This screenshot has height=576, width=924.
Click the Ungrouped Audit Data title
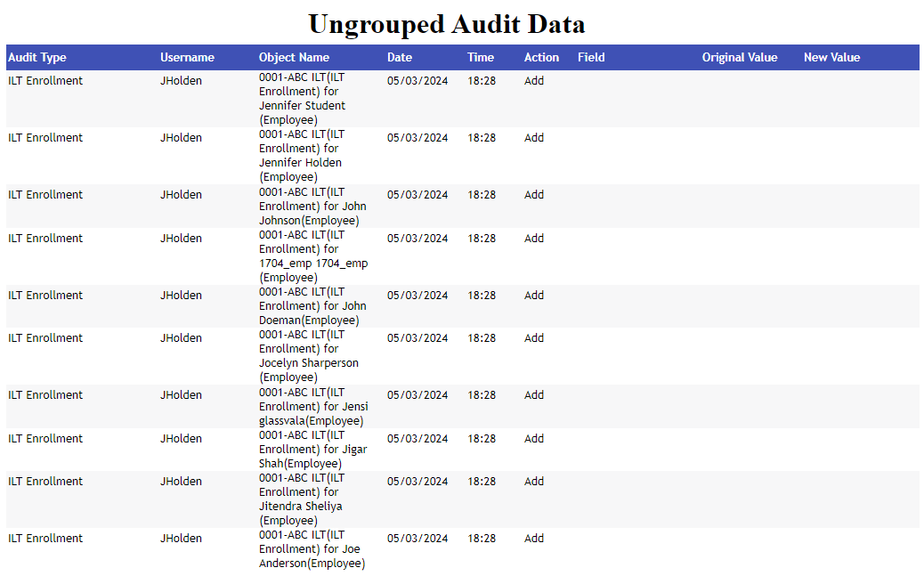(x=446, y=23)
